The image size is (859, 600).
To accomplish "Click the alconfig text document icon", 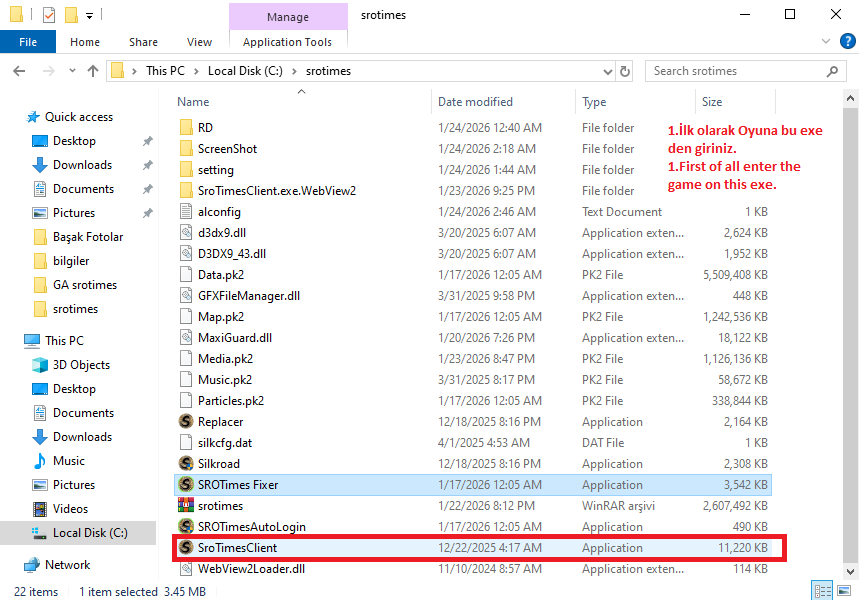I will click(x=186, y=212).
